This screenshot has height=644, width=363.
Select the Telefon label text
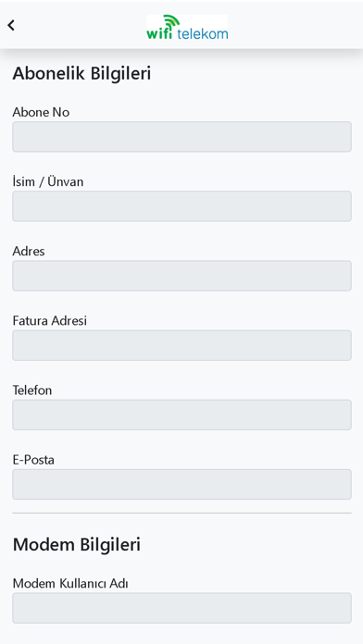(x=32, y=390)
